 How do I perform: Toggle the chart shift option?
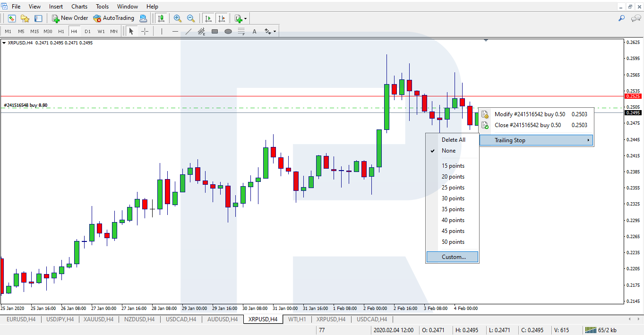pyautogui.click(x=222, y=18)
